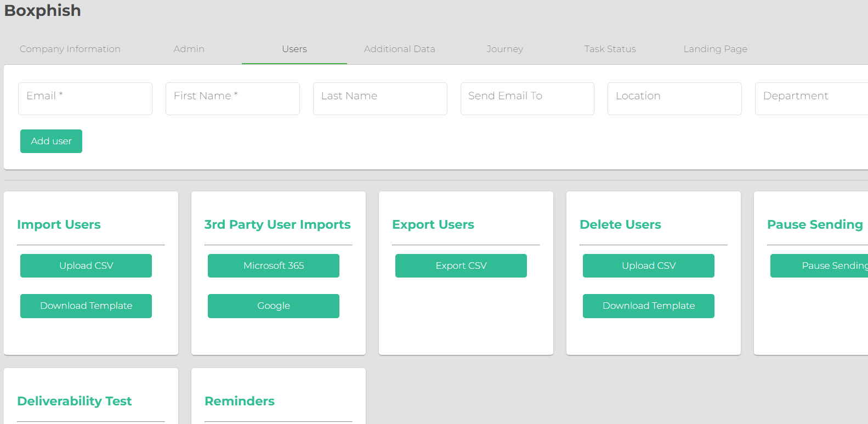This screenshot has height=424, width=868.
Task: Select the Send Email To field
Action: point(527,99)
